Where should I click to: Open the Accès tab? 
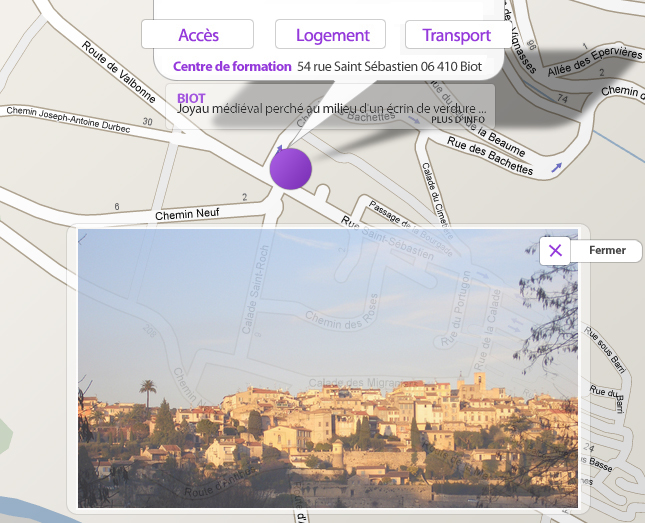pyautogui.click(x=198, y=35)
